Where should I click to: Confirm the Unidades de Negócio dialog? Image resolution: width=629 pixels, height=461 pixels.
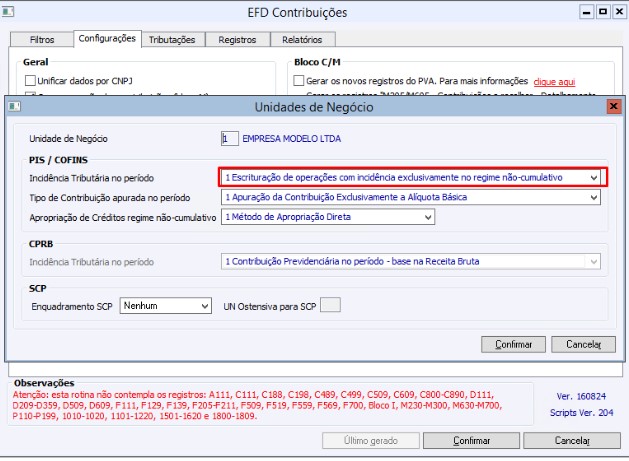point(513,344)
